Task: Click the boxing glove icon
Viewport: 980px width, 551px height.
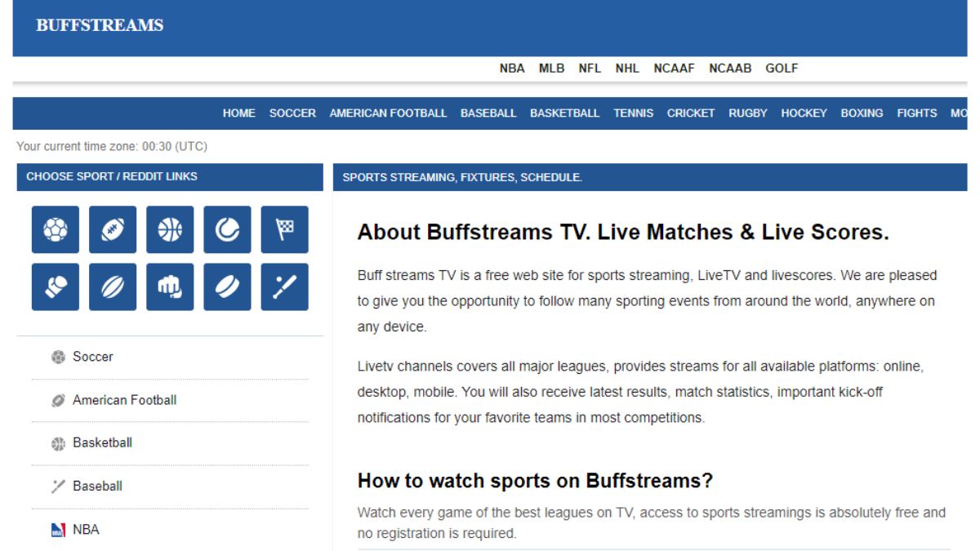Action: point(54,287)
